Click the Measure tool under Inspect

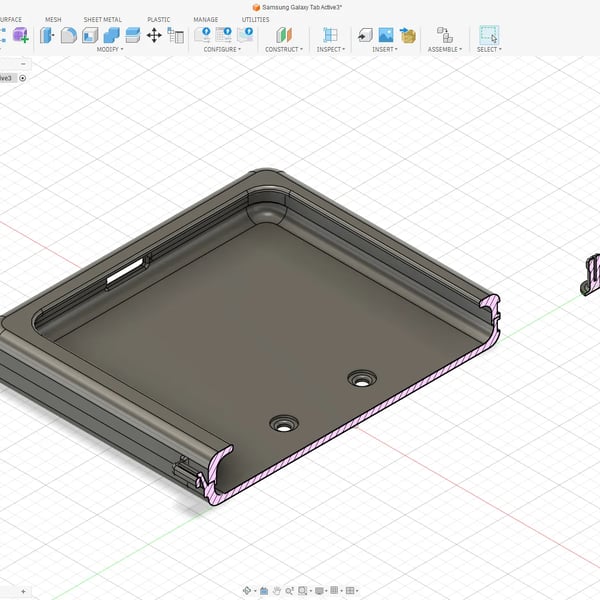[x=330, y=35]
